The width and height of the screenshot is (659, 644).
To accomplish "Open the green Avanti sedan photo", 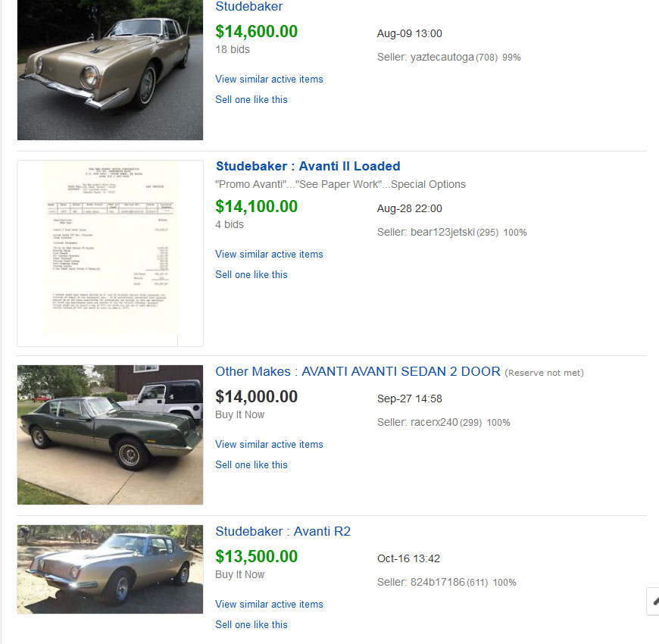I will [110, 435].
